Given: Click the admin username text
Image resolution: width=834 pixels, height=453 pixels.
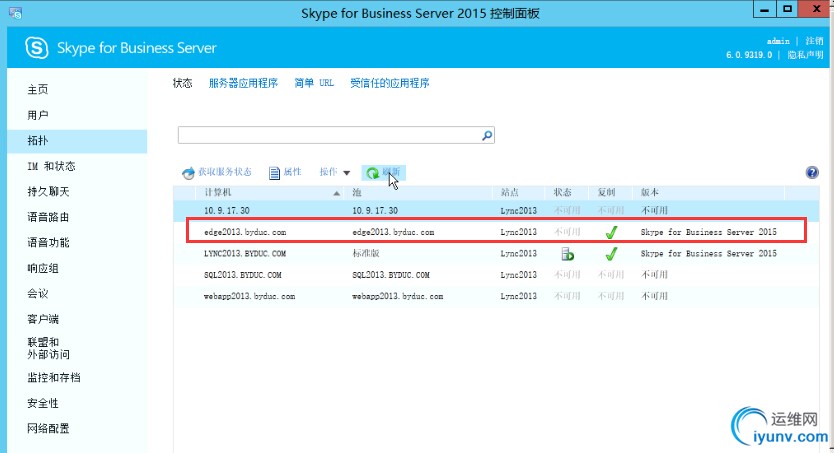Looking at the screenshot, I should [x=778, y=41].
